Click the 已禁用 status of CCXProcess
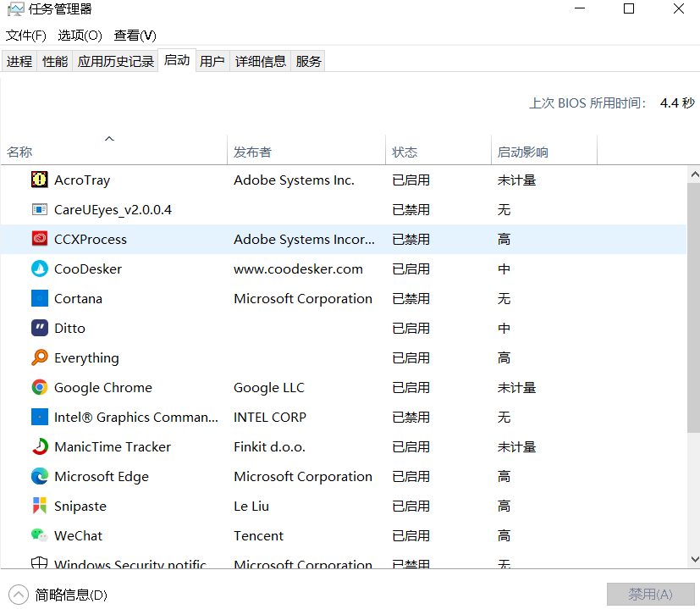The height and width of the screenshot is (609, 700). [x=411, y=239]
